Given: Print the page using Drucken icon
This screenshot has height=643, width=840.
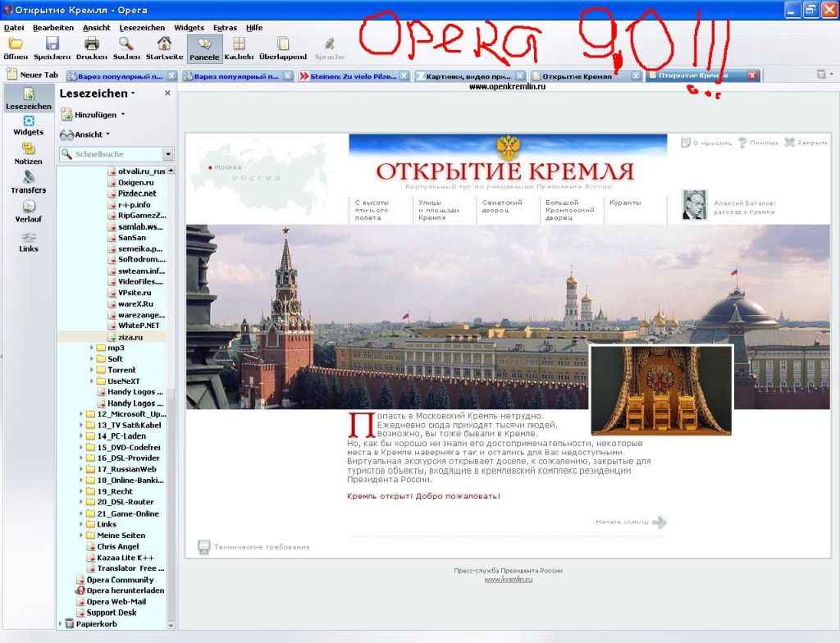Looking at the screenshot, I should (x=92, y=44).
